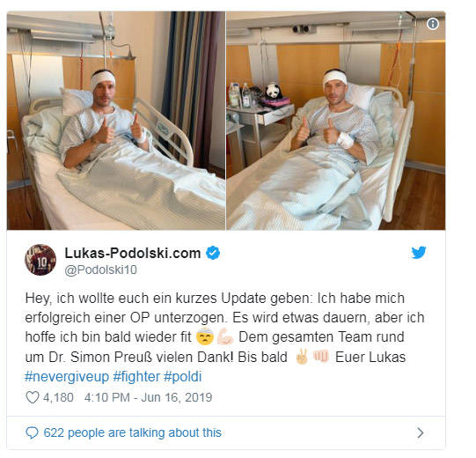
Task: Click the victory hand emoji
Action: point(302,357)
